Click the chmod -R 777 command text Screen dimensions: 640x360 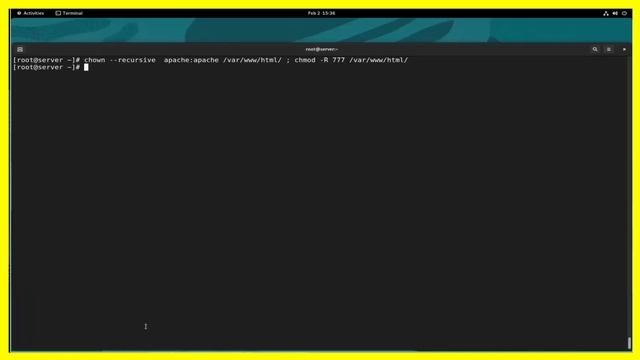tap(320, 60)
